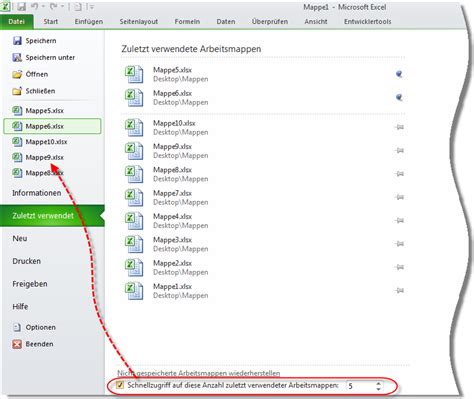Click Nicht gespeicherte Arbeitsmappen wiederherstellen link
This screenshot has height=399, width=474.
pyautogui.click(x=199, y=373)
